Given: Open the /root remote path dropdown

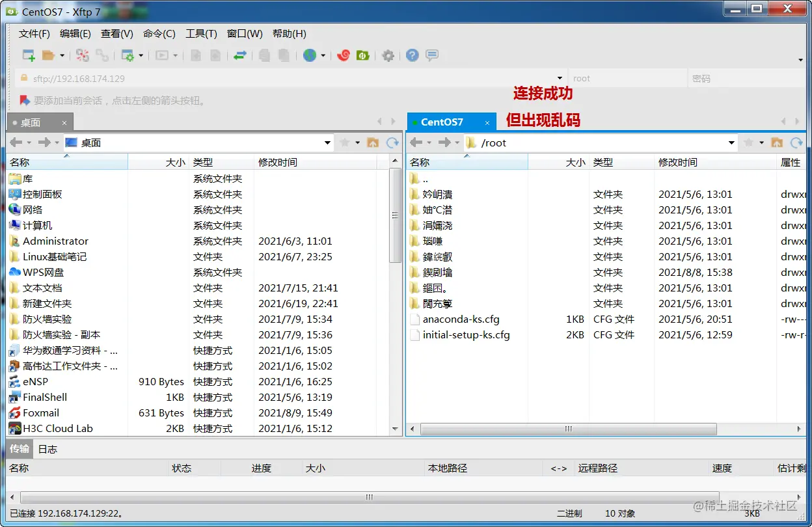Looking at the screenshot, I should tap(731, 142).
